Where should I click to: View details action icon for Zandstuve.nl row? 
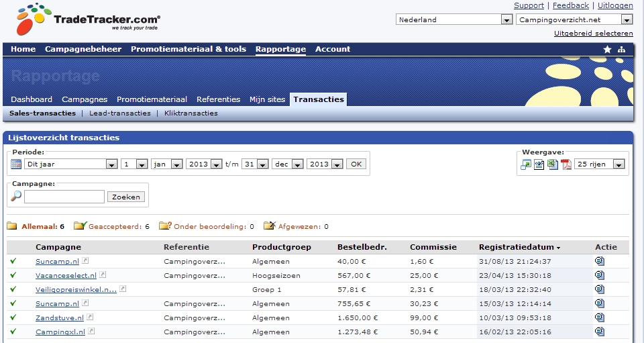600,317
